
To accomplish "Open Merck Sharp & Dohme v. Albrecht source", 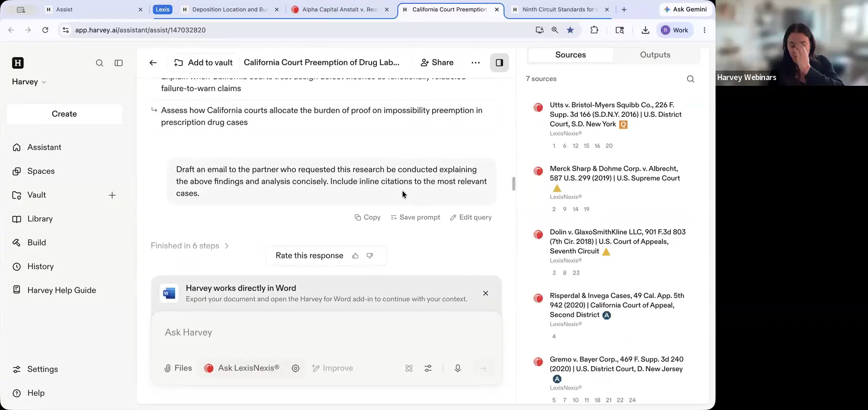I will (615, 174).
